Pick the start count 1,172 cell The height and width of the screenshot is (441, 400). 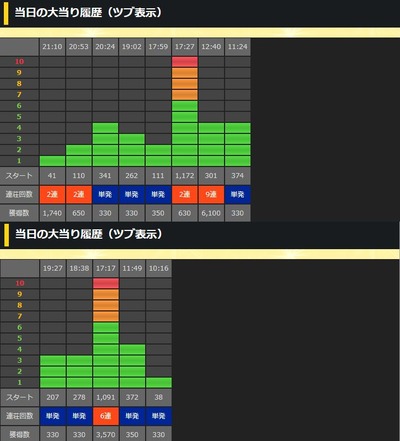coord(185,176)
